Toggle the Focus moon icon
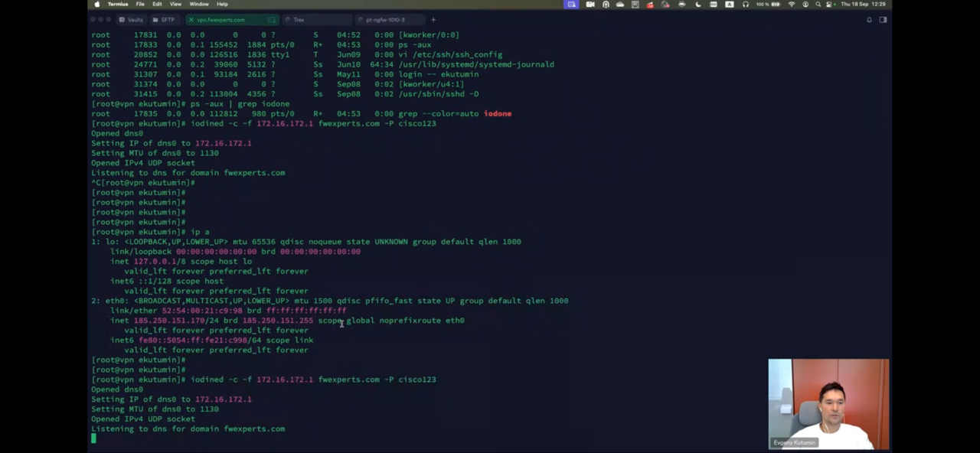The width and height of the screenshot is (980, 453). tap(697, 5)
